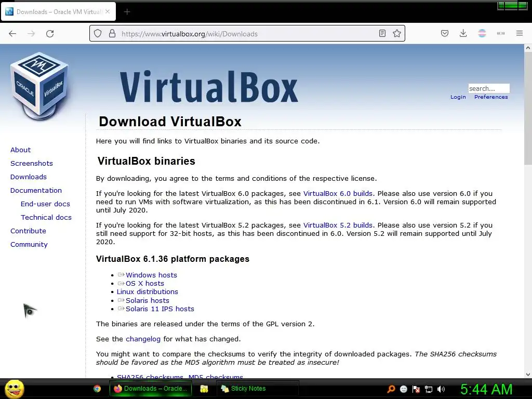The image size is (532, 399).
Task: Go back using the browser back arrow
Action: point(12,34)
